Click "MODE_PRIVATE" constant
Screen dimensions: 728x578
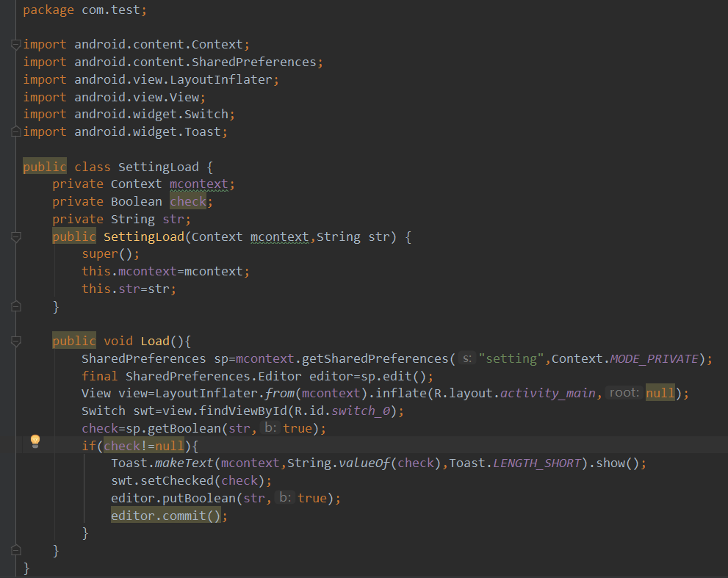(655, 358)
